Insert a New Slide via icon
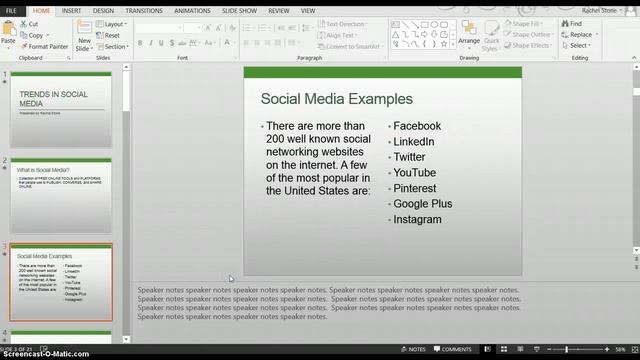 coord(84,28)
